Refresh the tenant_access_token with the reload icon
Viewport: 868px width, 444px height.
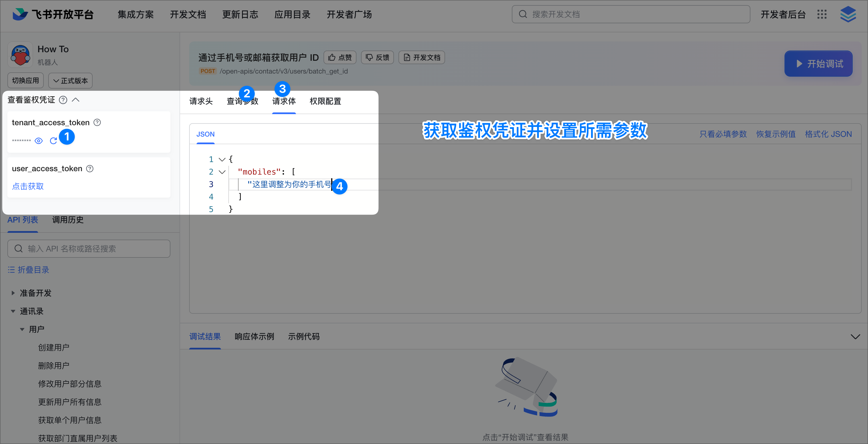[x=53, y=141]
